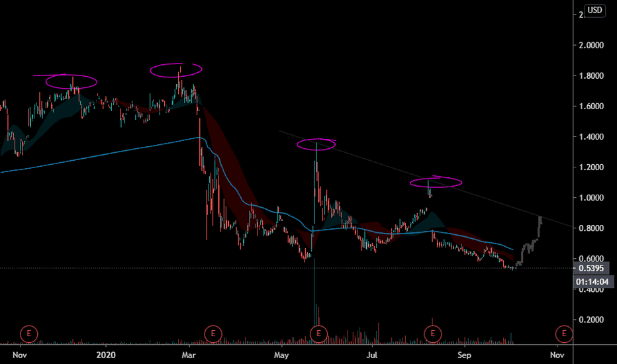The height and width of the screenshot is (364, 617).
Task: Click the upcoming earnings marker at far right
Action: point(564,334)
